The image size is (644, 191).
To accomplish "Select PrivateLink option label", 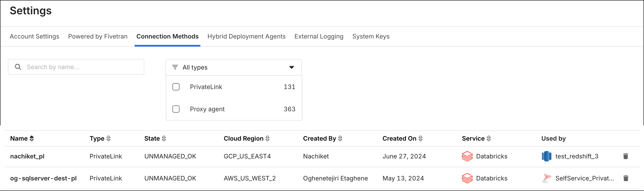I will click(206, 87).
